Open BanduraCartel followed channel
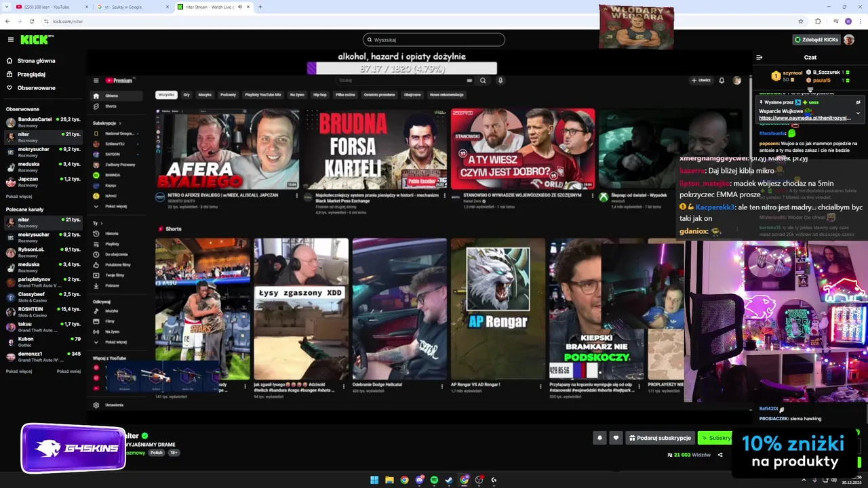 [x=43, y=122]
